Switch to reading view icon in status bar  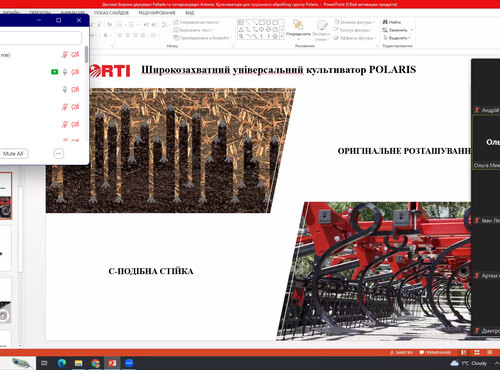489,352
